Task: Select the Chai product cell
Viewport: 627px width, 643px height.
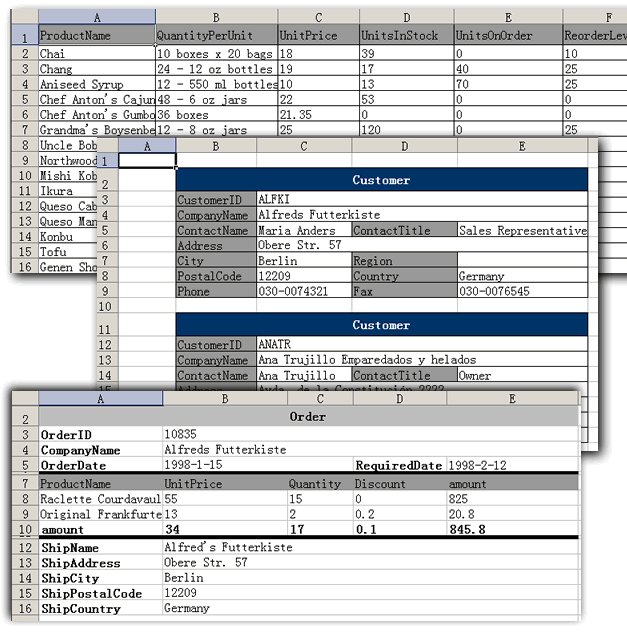Action: (97, 54)
